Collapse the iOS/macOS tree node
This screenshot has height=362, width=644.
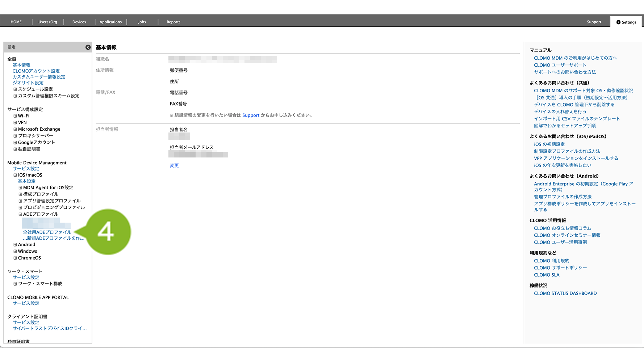coord(15,175)
